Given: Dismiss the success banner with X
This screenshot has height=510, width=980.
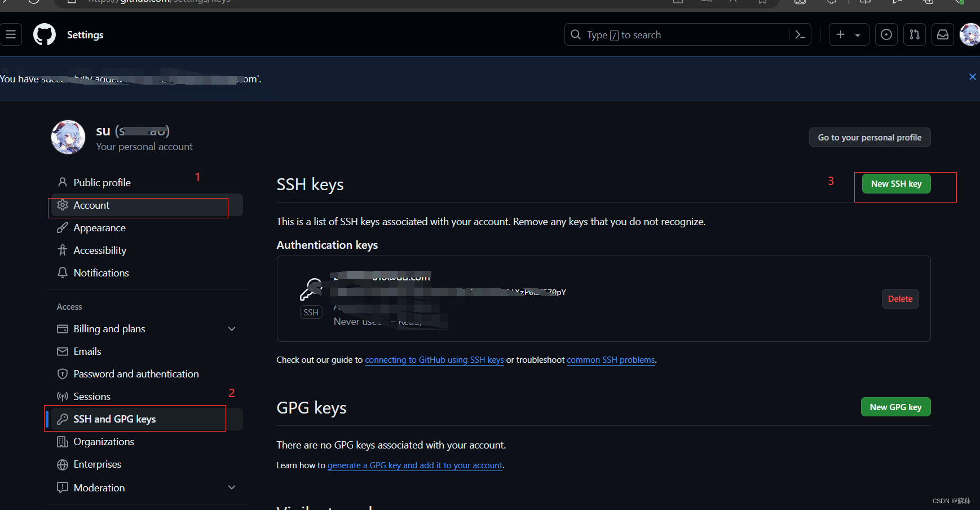Looking at the screenshot, I should (x=973, y=77).
